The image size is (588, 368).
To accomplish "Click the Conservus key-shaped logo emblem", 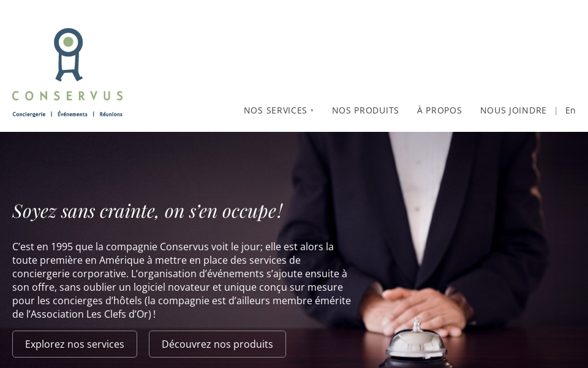I will (68, 55).
